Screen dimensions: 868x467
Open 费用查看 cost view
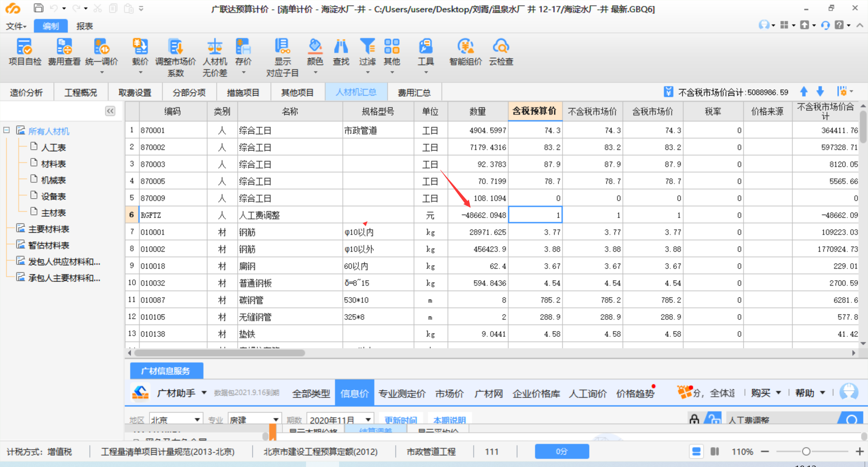(x=64, y=52)
